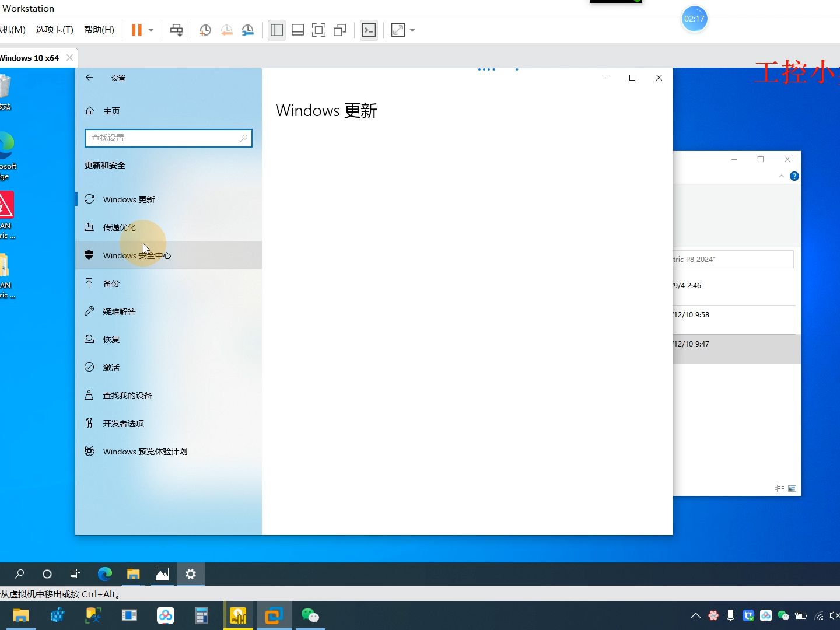Switch to large icons view in the background window
Screen dimensions: 840x630
click(792, 488)
